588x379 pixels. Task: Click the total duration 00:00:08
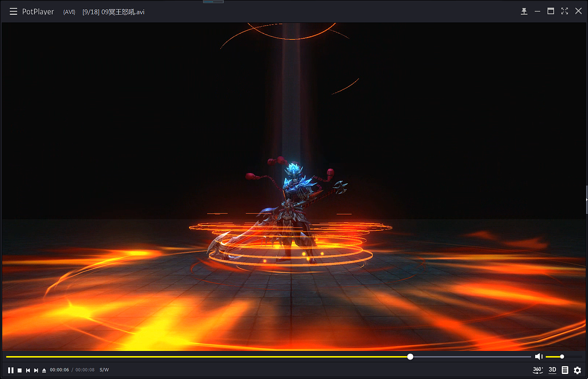tap(85, 370)
